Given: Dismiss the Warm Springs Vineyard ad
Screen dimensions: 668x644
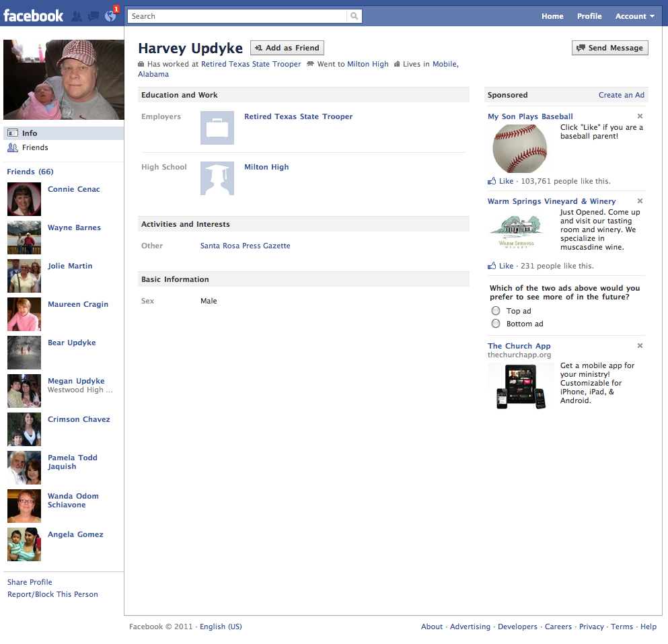Looking at the screenshot, I should (640, 201).
